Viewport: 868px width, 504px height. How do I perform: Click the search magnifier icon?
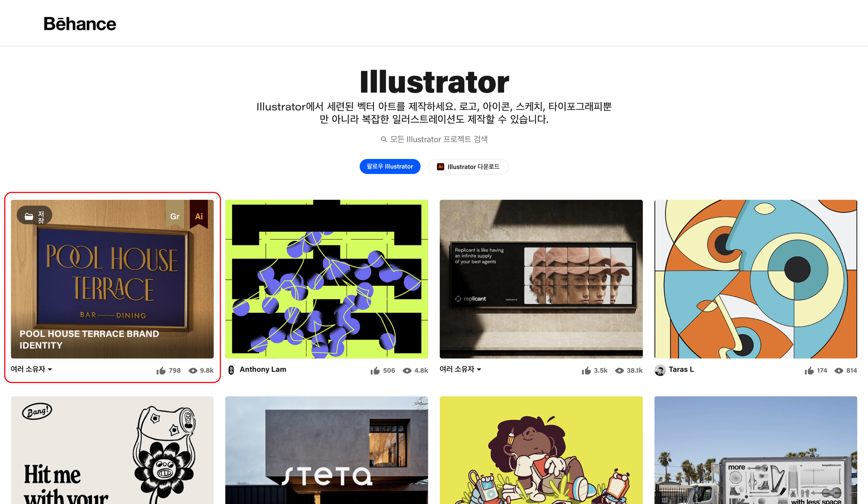384,139
